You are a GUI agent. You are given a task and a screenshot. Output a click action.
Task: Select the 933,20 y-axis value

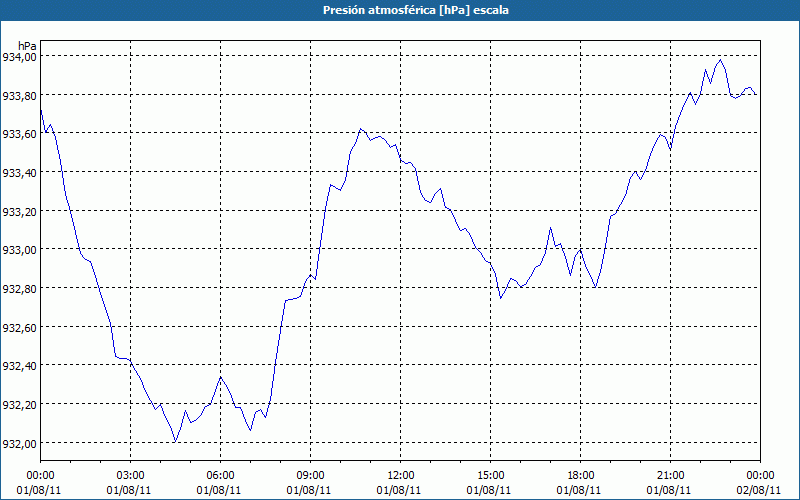click(19, 212)
